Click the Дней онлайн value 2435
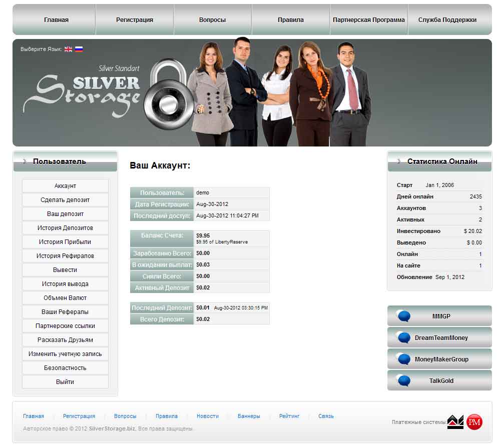The image size is (504, 447). [x=475, y=196]
